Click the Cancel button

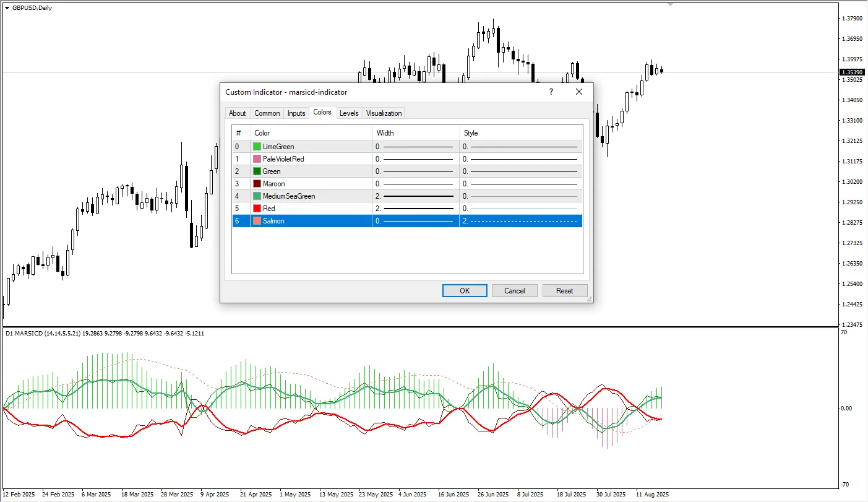(515, 291)
